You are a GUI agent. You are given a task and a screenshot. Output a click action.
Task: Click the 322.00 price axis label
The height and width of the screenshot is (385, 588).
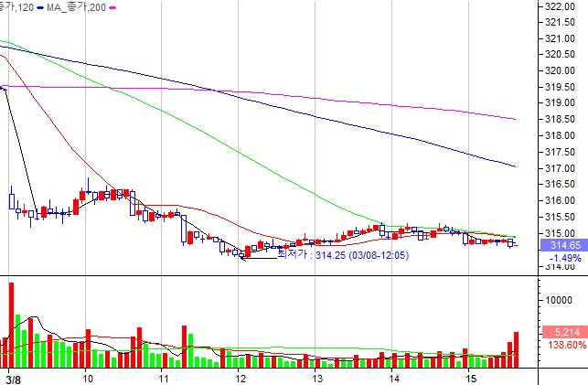560,6
